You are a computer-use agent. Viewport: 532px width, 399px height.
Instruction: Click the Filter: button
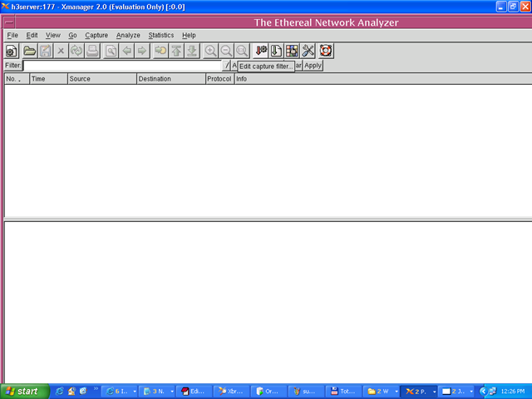[13, 66]
